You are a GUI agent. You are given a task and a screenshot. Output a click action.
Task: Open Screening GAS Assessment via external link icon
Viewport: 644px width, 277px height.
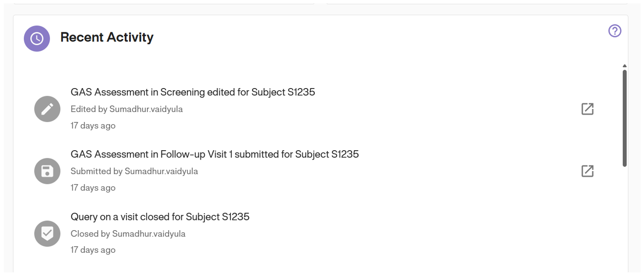[x=587, y=109]
